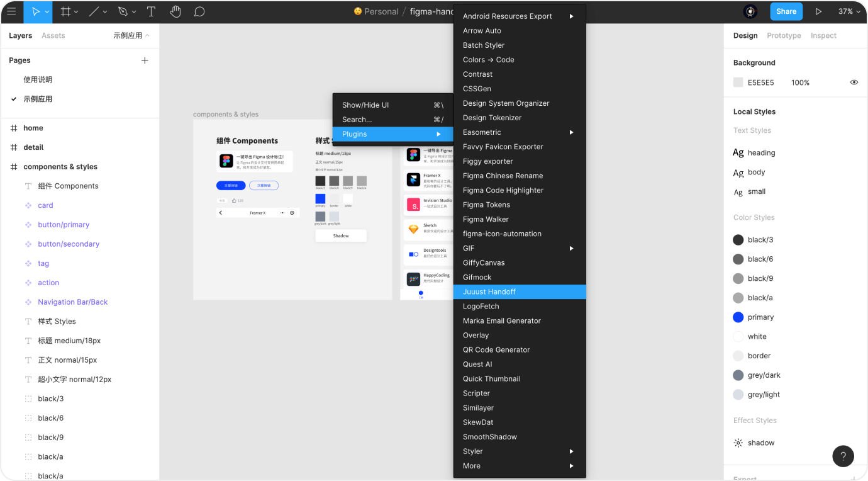Open Frame tool dropdown arrow

tap(76, 11)
